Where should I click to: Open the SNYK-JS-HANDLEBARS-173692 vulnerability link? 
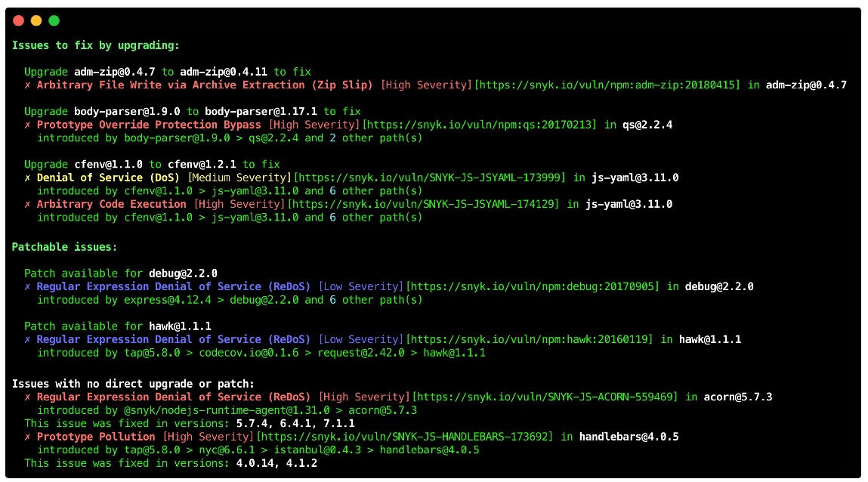(405, 437)
